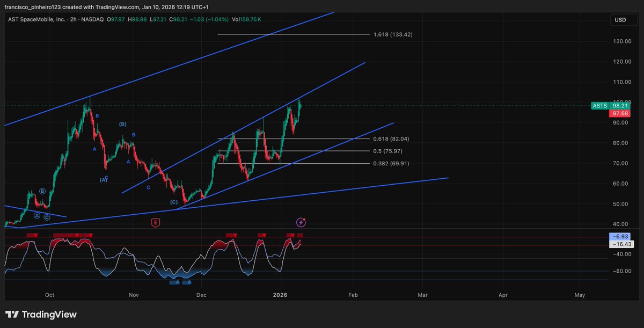Select the (A) wave label
The height and width of the screenshot is (328, 644).
tap(104, 180)
